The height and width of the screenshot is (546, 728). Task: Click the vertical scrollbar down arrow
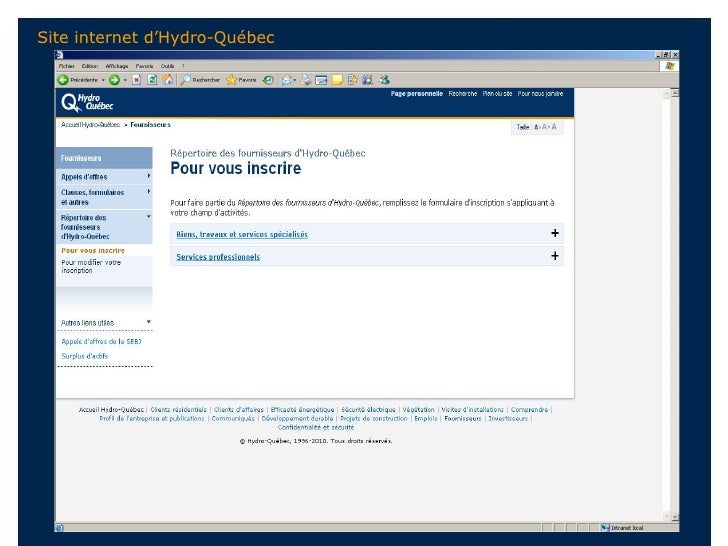(675, 516)
